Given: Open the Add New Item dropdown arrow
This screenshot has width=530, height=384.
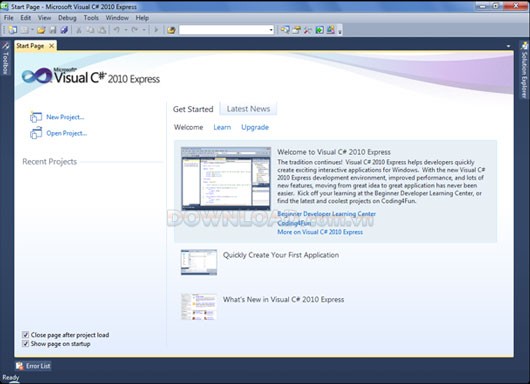Looking at the screenshot, I should coord(32,30).
